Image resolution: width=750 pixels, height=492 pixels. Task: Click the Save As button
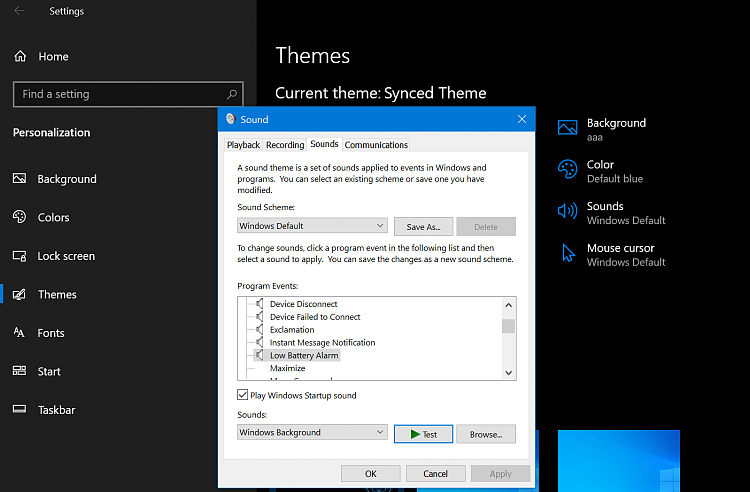click(x=423, y=227)
